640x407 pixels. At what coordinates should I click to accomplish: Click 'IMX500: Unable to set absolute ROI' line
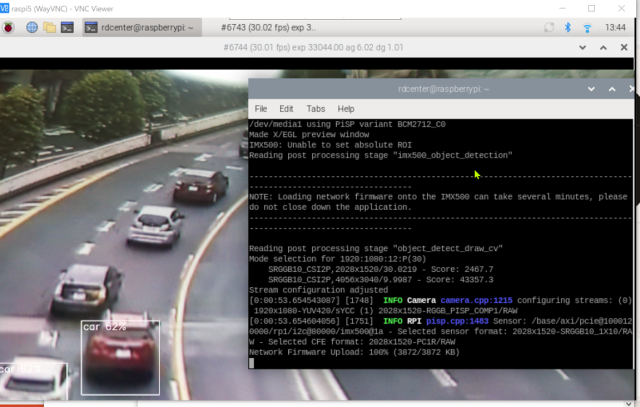point(330,145)
